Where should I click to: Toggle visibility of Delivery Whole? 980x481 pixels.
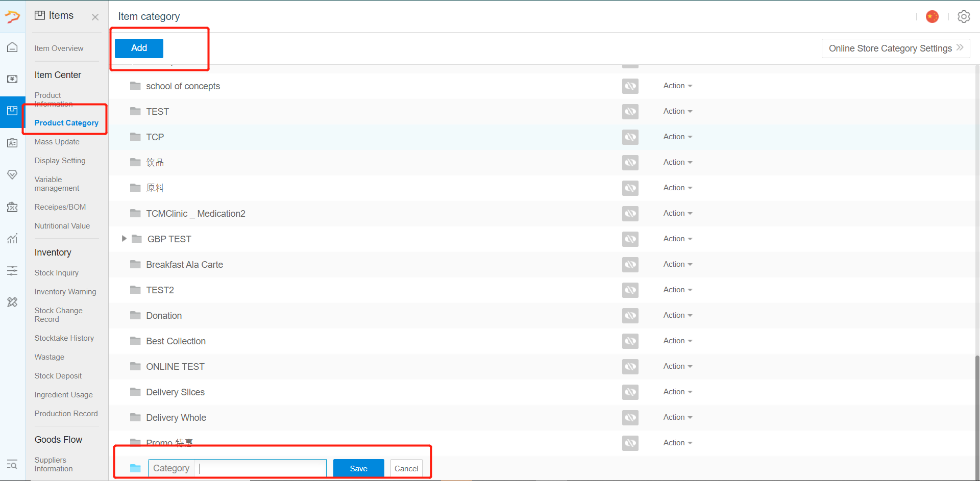coord(630,417)
